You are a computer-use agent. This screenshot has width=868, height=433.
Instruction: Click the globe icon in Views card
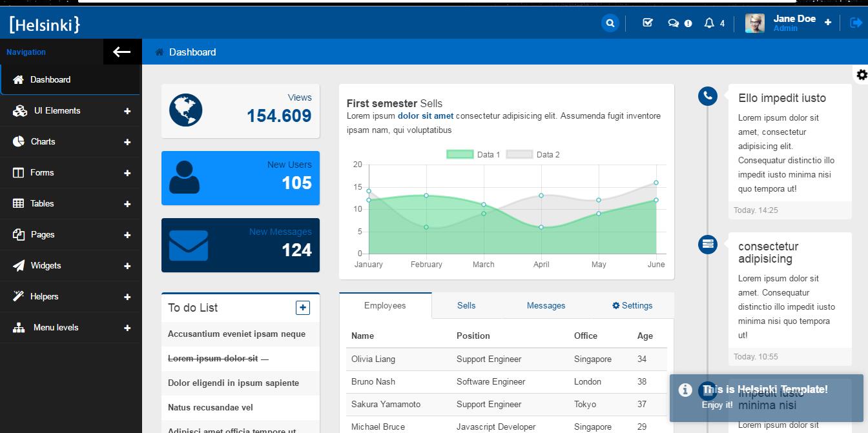(x=186, y=110)
